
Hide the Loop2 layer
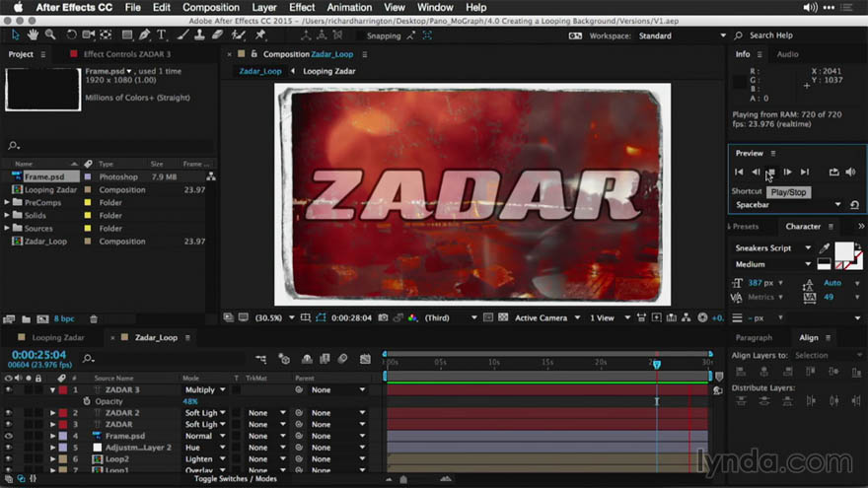coord(8,459)
